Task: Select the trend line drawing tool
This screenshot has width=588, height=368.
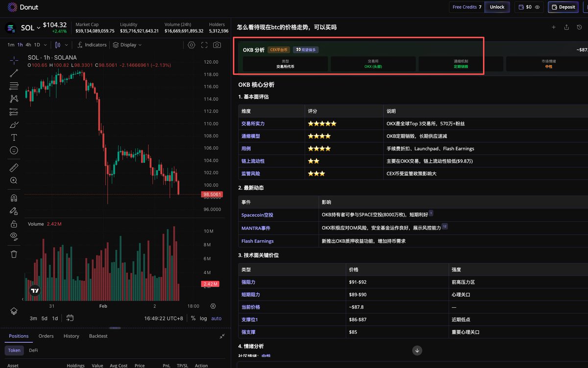Action: (14, 73)
